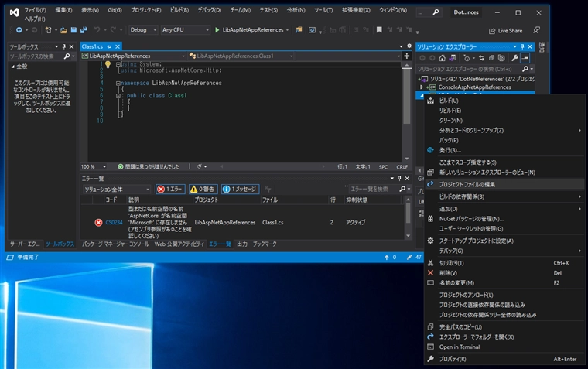The width and height of the screenshot is (588, 369).
Task: Click the new project toolbar icon
Action: pos(48,30)
